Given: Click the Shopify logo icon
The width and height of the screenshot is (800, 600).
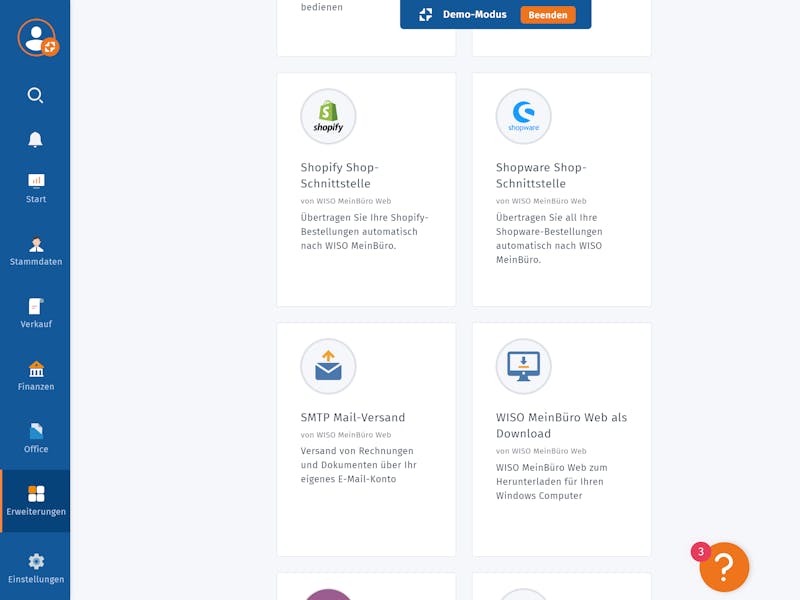Looking at the screenshot, I should tap(328, 116).
